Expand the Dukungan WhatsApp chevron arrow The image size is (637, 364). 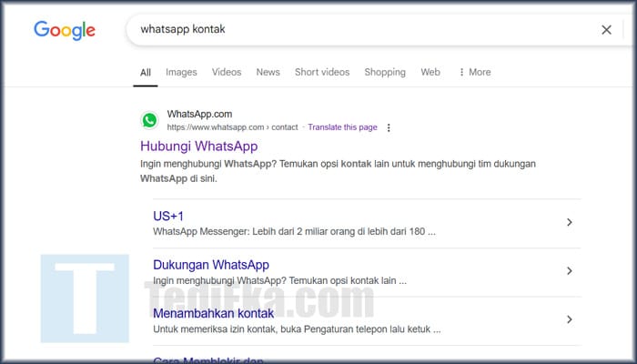[x=570, y=271]
